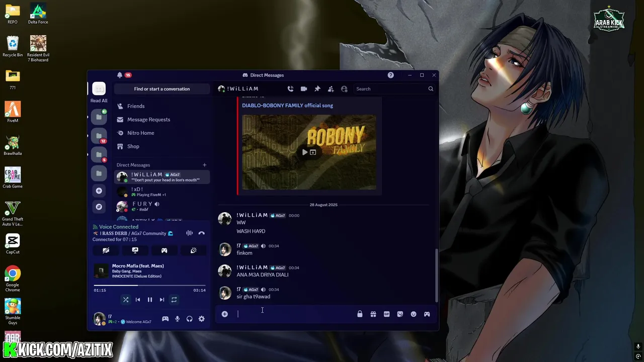Click the Search messages field
The height and width of the screenshot is (362, 644).
[x=394, y=89]
